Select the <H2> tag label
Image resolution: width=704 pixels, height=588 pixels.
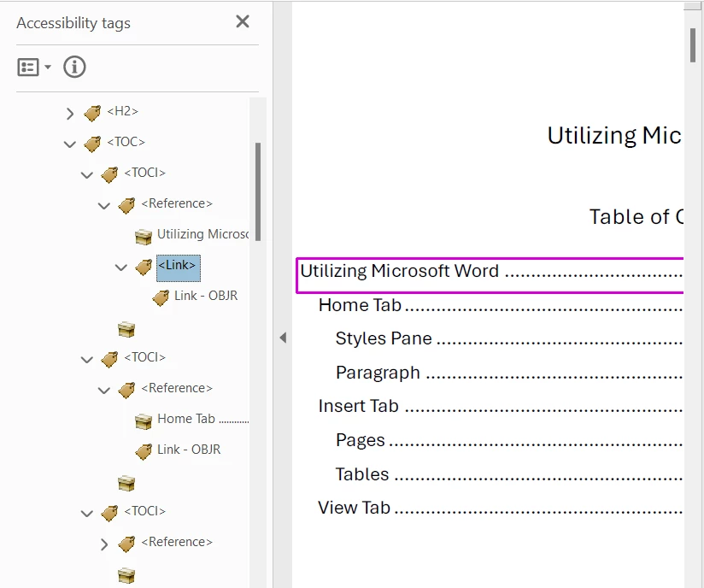122,111
